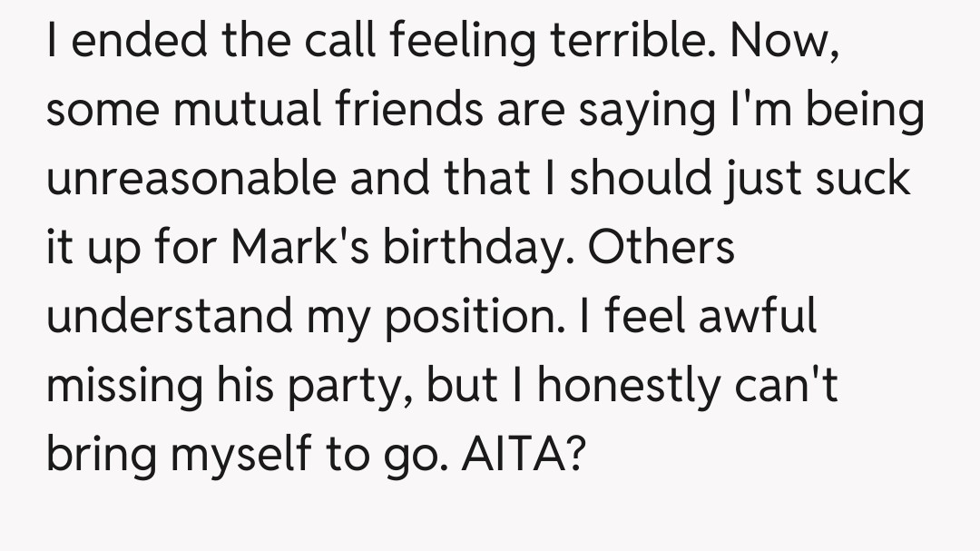Click the word "Others" in the text
Viewport: 980px width, 551px height.
661,246
